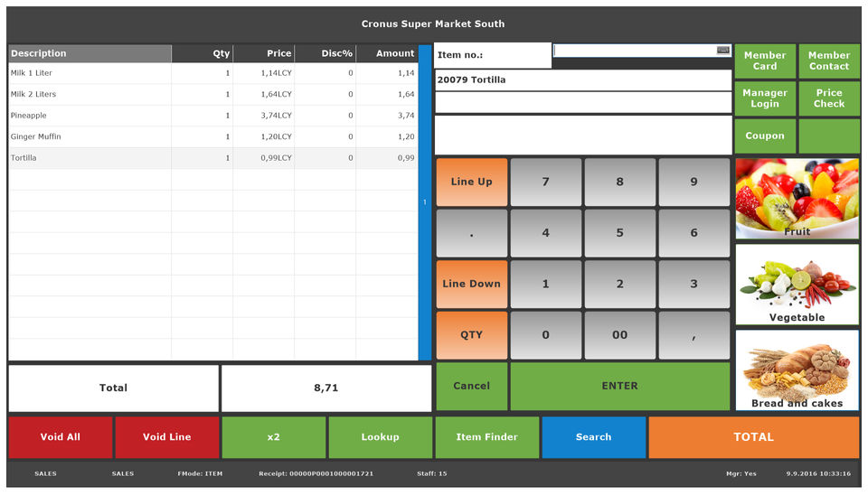Select the Ginger Muffin line
Image resolution: width=868 pixels, height=496 pixels.
pyautogui.click(x=213, y=136)
